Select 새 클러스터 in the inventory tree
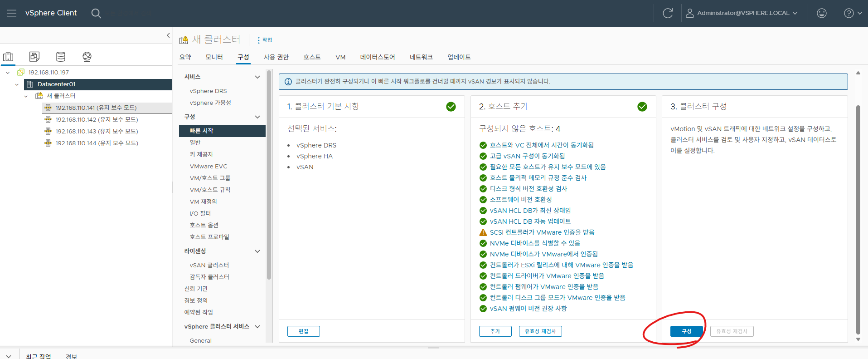868x359 pixels. tap(61, 96)
